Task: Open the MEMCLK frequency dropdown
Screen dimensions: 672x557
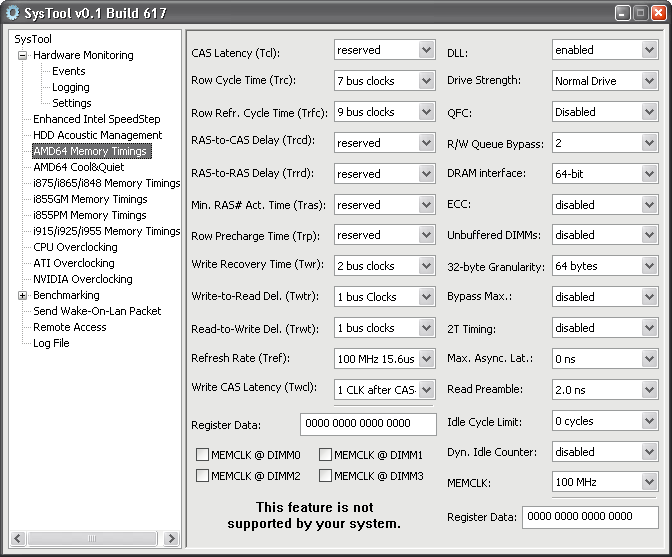Action: 649,482
